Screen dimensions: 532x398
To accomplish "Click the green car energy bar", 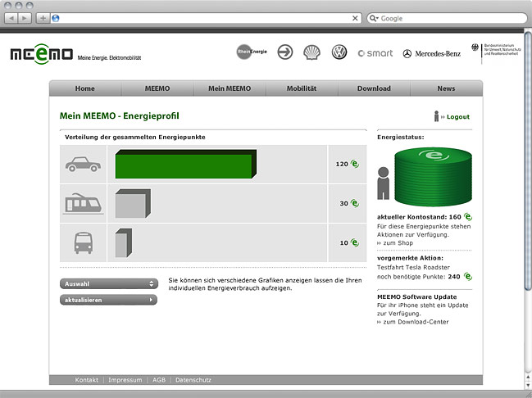I will coord(186,164).
